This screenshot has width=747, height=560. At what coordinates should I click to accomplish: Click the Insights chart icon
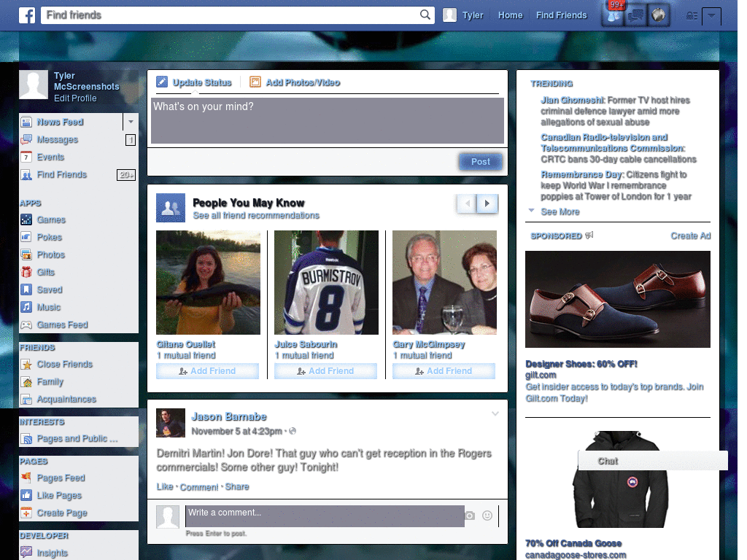[x=27, y=553]
